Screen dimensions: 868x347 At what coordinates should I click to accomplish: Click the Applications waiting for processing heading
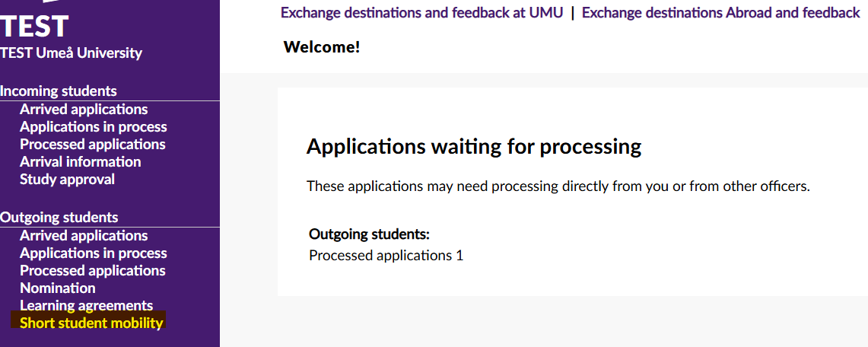(x=474, y=147)
